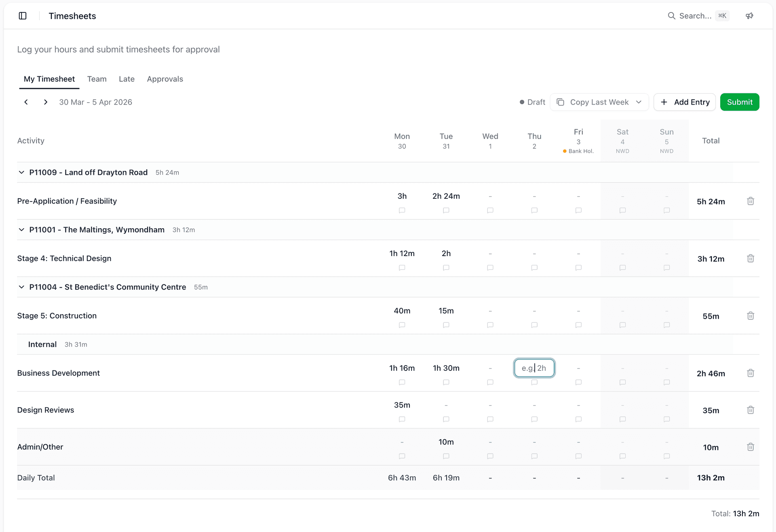Open the Team tab
Screen dimensions: 776x532
(x=97, y=79)
